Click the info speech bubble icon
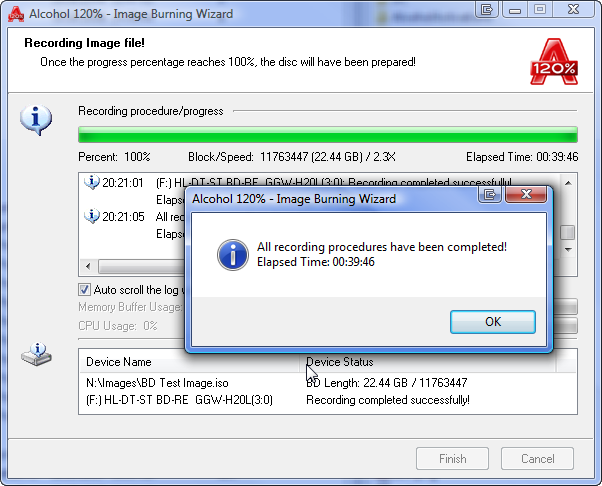The height and width of the screenshot is (486, 602). click(36, 120)
